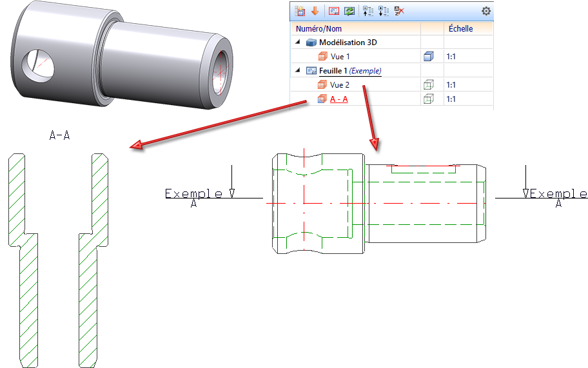Image resolution: width=588 pixels, height=368 pixels.
Task: Select Vue 2 in the view list
Action: click(340, 85)
